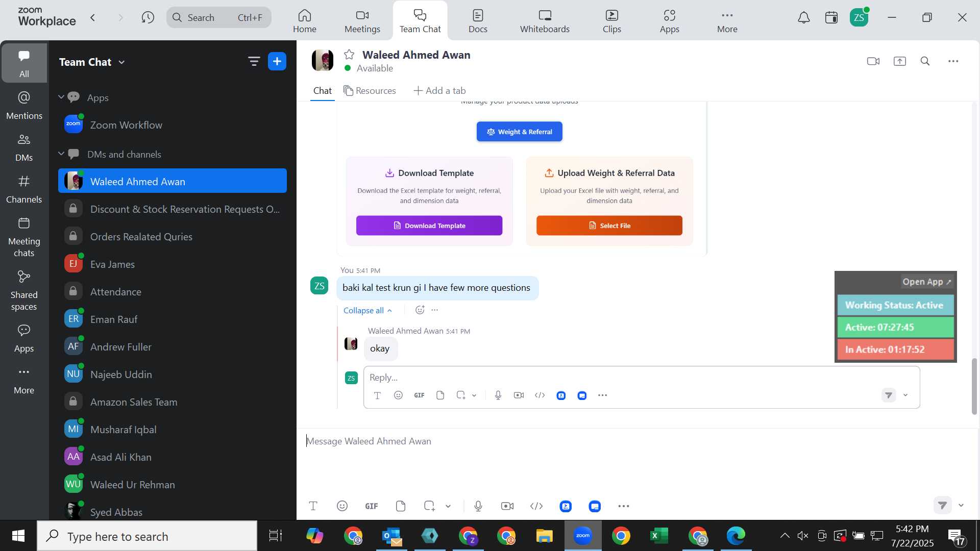
Task: Switch to the Meetings tab
Action: (x=362, y=21)
